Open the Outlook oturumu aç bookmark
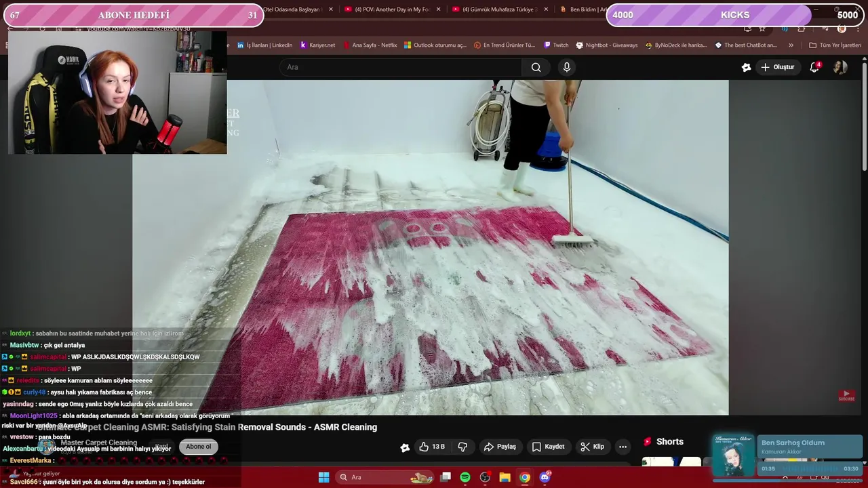Image resolution: width=868 pixels, height=488 pixels. click(x=435, y=45)
